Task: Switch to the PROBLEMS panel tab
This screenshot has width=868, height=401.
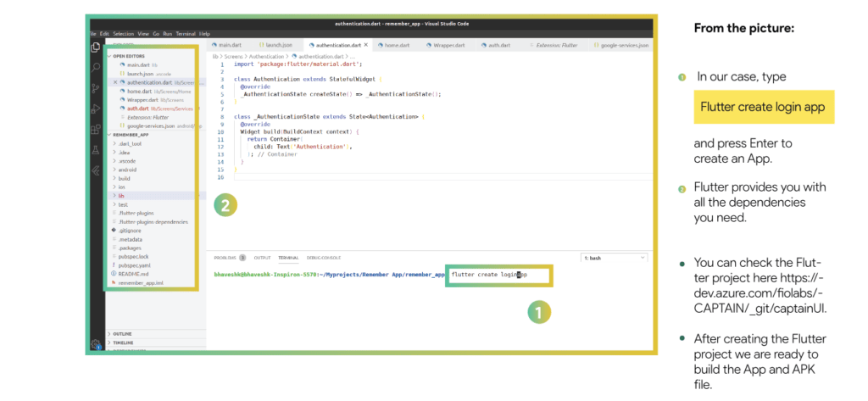Action: [224, 258]
